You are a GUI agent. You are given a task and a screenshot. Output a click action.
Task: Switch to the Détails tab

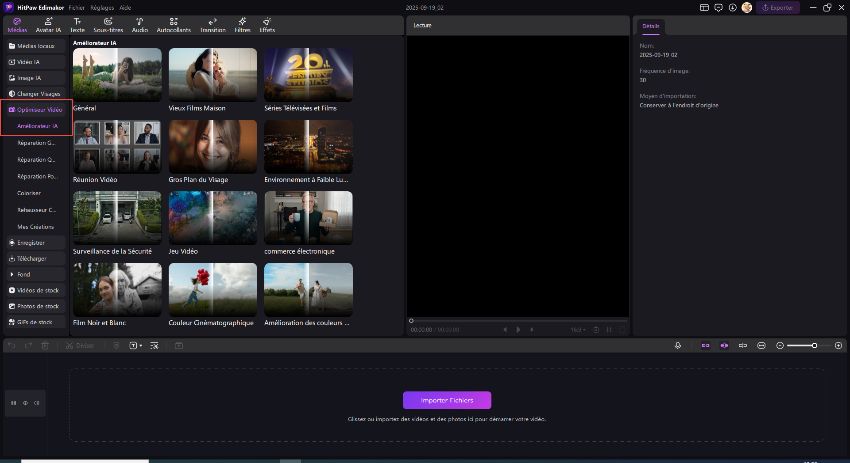651,26
